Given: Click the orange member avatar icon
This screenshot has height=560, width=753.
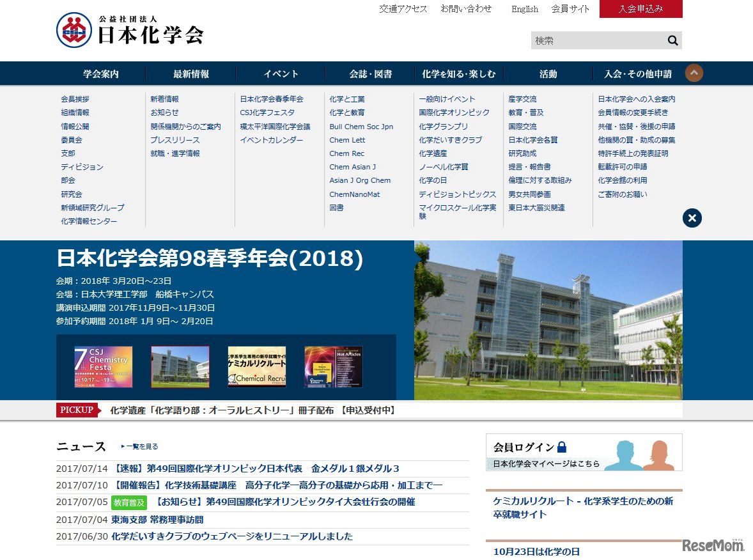Looking at the screenshot, I should coord(658,454).
